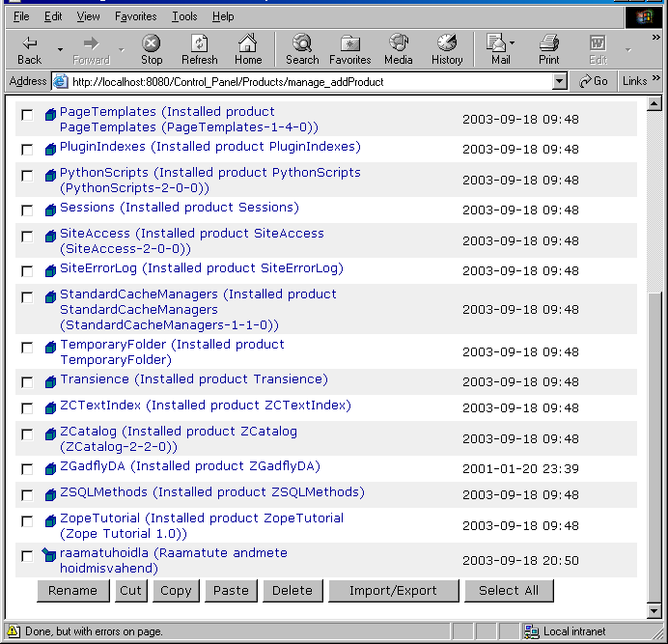Click the PythonScripts product icon
The image size is (668, 644).
50,175
